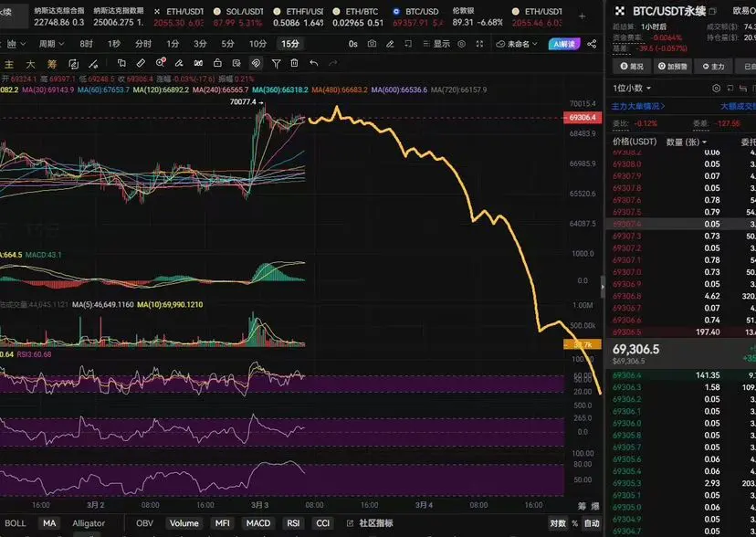Click the 筹 chip distribution icon
Viewport: 756px width, 537px height.
point(52,64)
